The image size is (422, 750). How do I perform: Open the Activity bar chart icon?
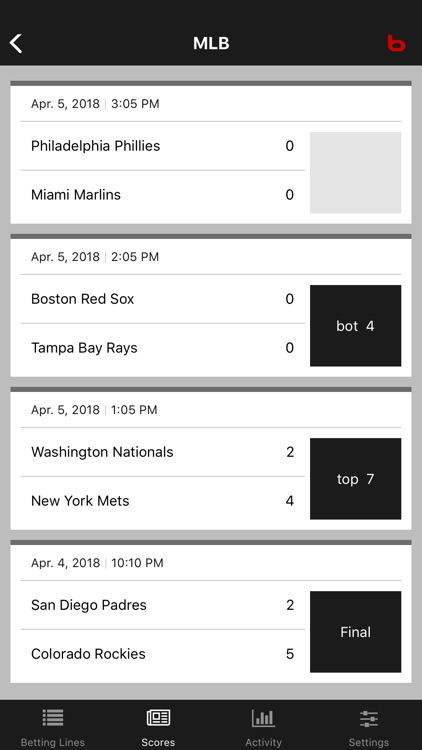pyautogui.click(x=263, y=717)
